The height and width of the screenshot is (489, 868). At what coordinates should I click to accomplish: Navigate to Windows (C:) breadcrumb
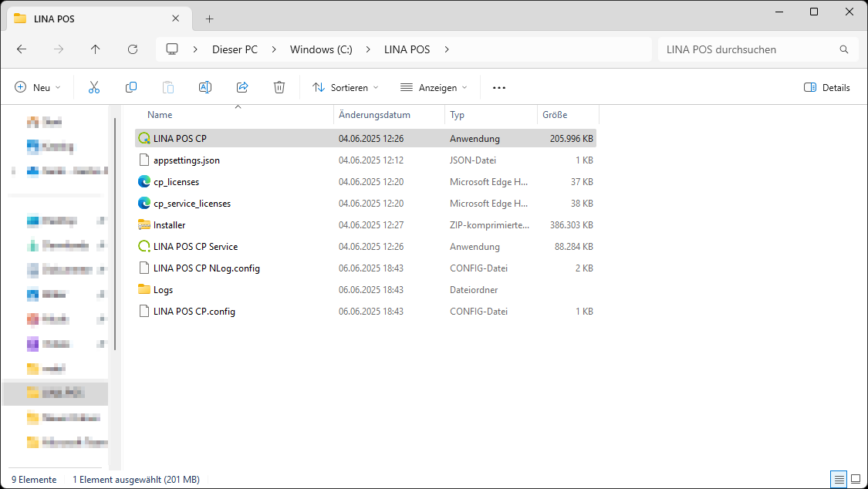pos(321,49)
